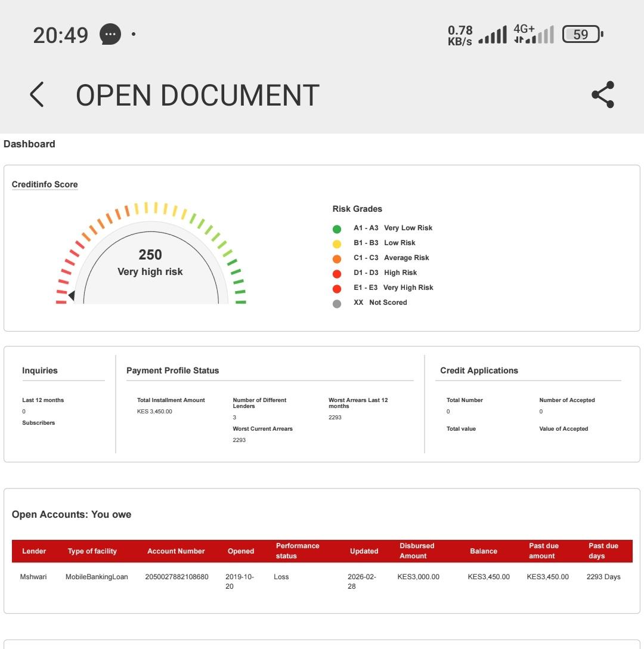Tap the Loss performance status cell

(281, 577)
